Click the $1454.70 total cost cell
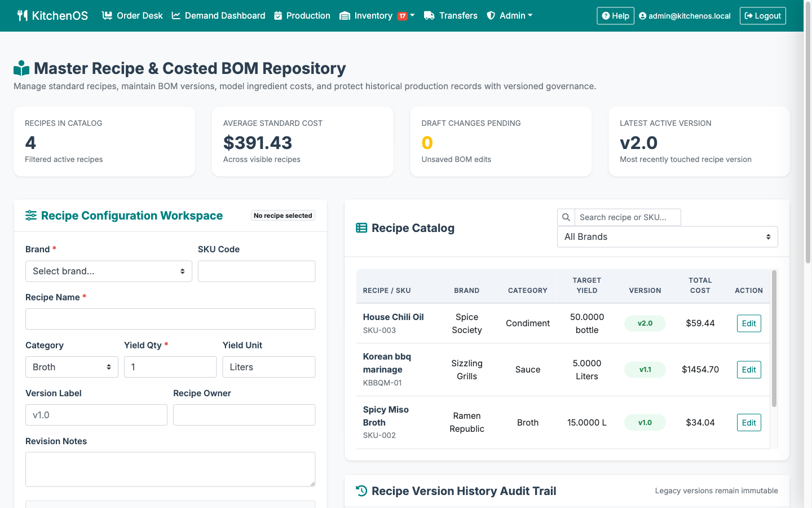Viewport: 812px width, 508px height. click(700, 370)
